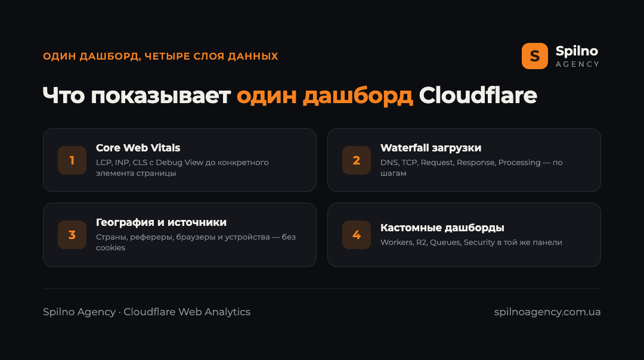Select the Waterfall загрузки heading
Image resolution: width=644 pixels, height=360 pixels.
[x=431, y=148]
